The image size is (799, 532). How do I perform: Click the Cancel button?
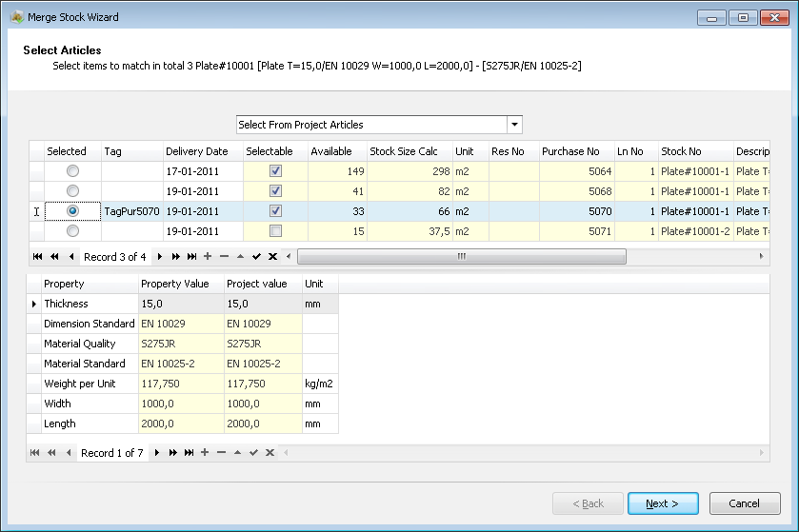pyautogui.click(x=744, y=503)
